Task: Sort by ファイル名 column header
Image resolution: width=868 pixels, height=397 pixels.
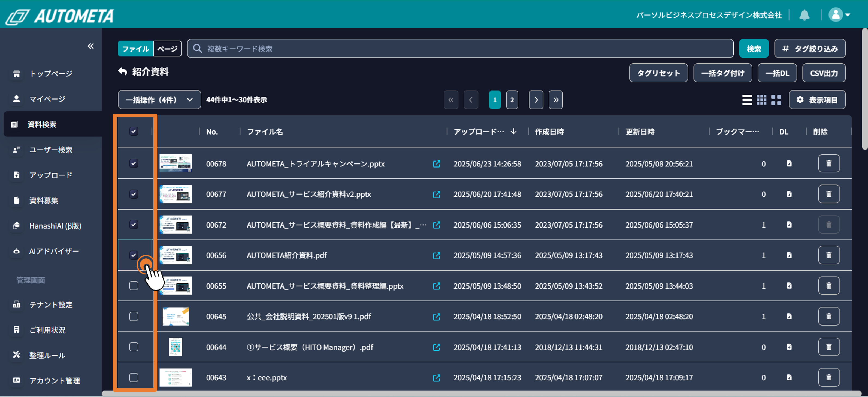Action: click(x=265, y=132)
